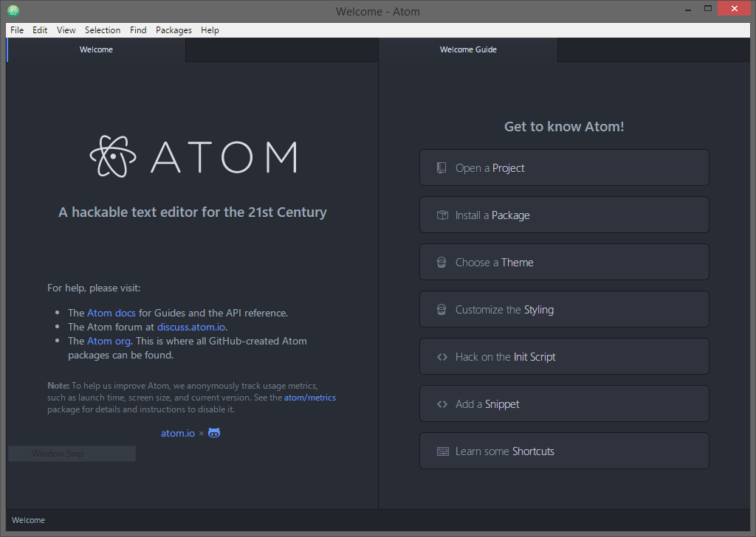Open the Help menu

pos(210,30)
